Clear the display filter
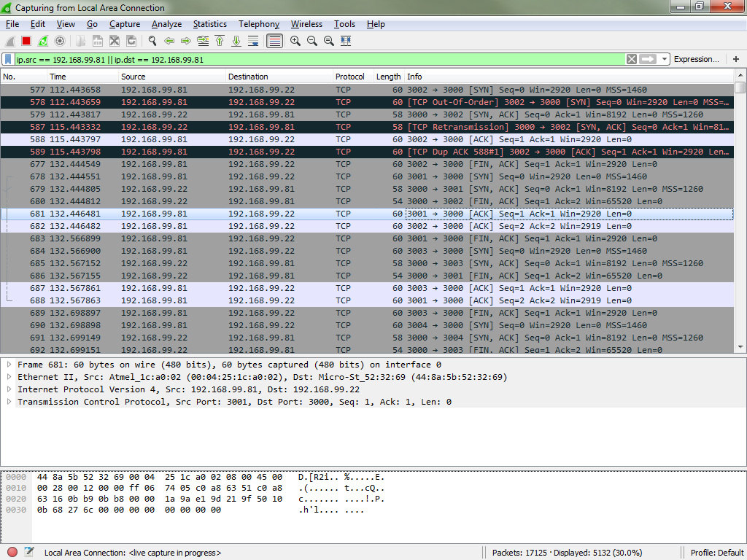This screenshot has width=747, height=560. pyautogui.click(x=632, y=60)
